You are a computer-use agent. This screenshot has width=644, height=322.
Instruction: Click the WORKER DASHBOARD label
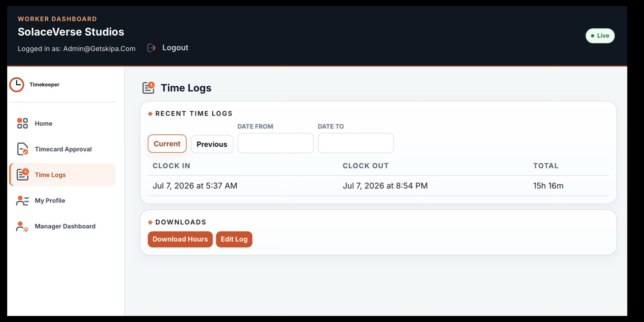point(57,19)
